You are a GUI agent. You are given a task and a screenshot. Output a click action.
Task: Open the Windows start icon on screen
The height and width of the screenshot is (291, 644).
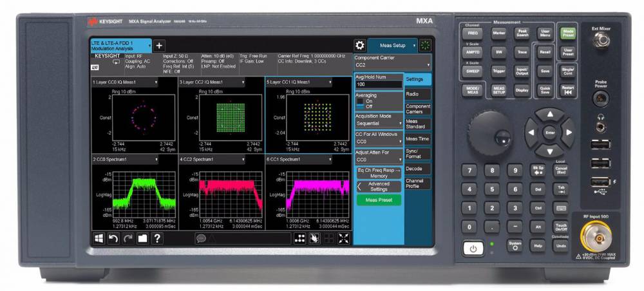point(99,238)
